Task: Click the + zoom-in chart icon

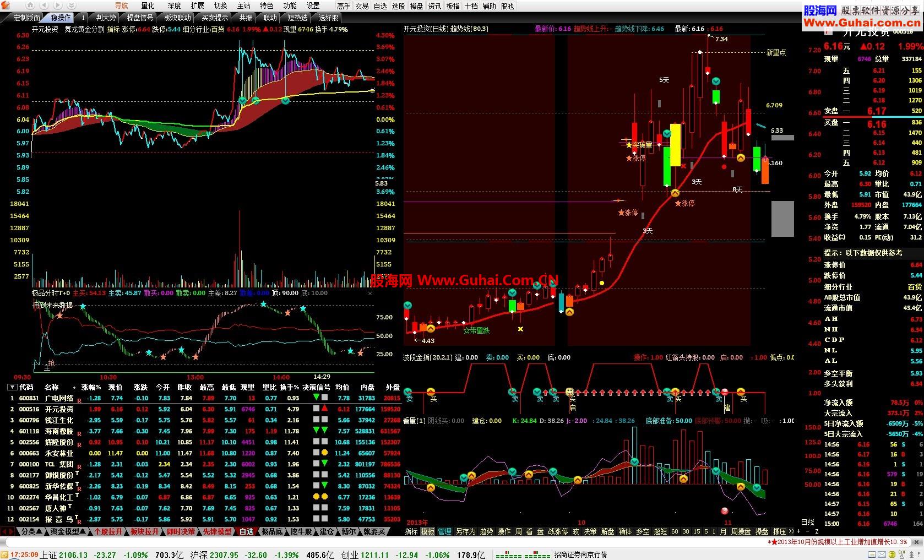Action: (x=798, y=531)
